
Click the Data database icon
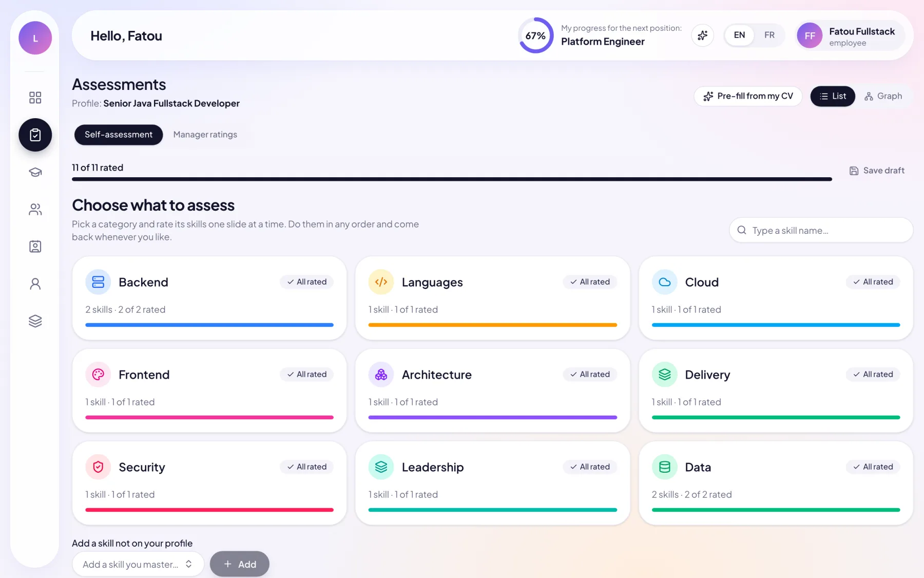click(665, 467)
